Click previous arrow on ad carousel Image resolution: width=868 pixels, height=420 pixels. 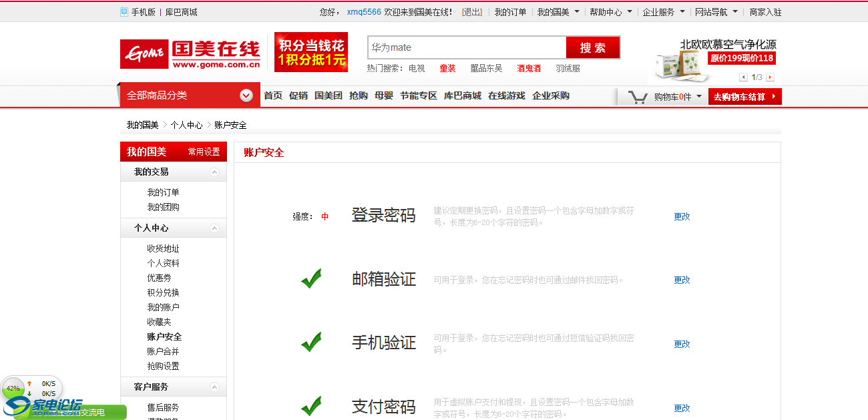(743, 77)
